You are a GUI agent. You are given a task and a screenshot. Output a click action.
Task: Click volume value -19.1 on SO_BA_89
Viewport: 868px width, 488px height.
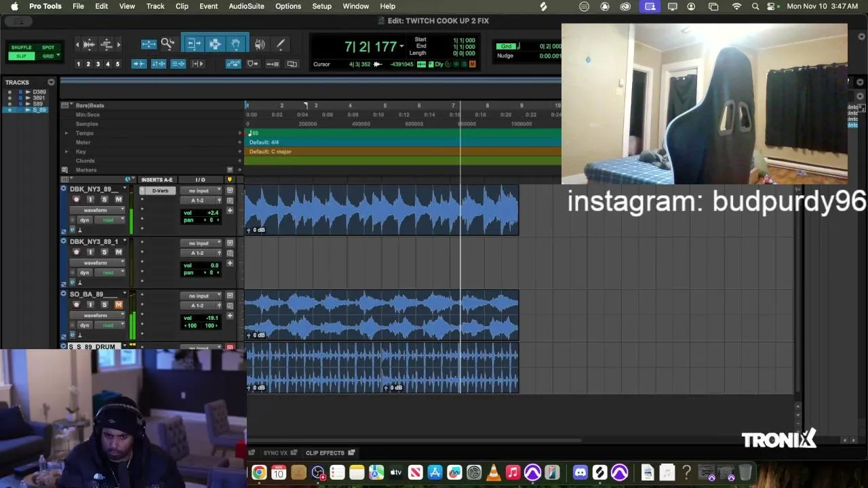tap(212, 318)
